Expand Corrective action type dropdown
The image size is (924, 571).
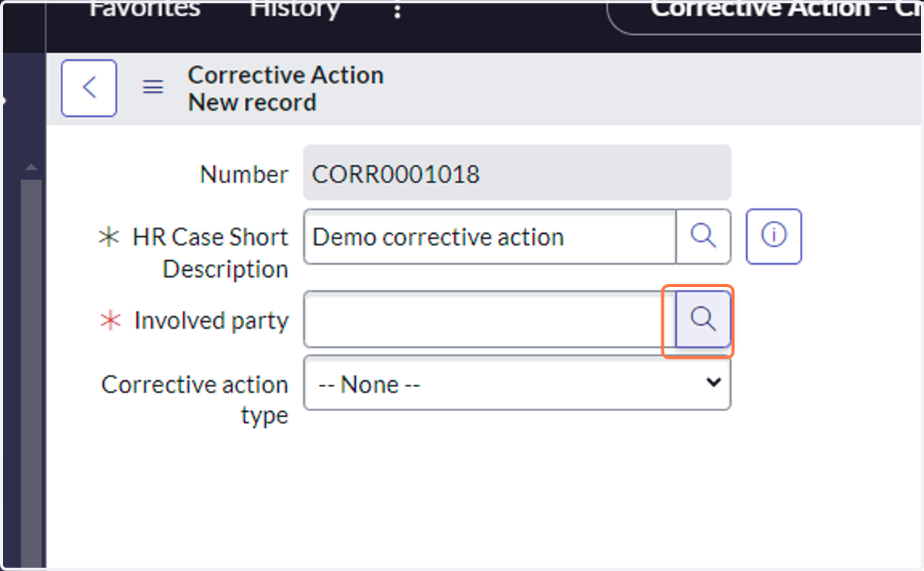coord(517,382)
